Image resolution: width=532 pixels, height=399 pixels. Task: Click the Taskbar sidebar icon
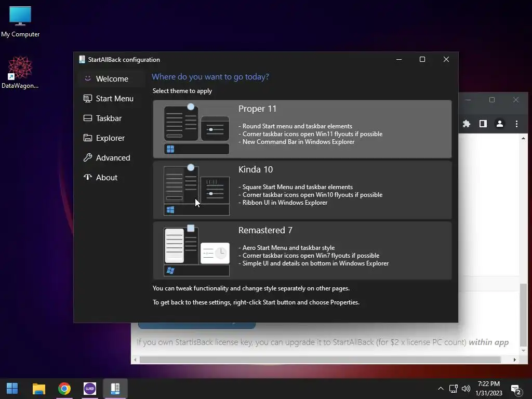click(87, 118)
